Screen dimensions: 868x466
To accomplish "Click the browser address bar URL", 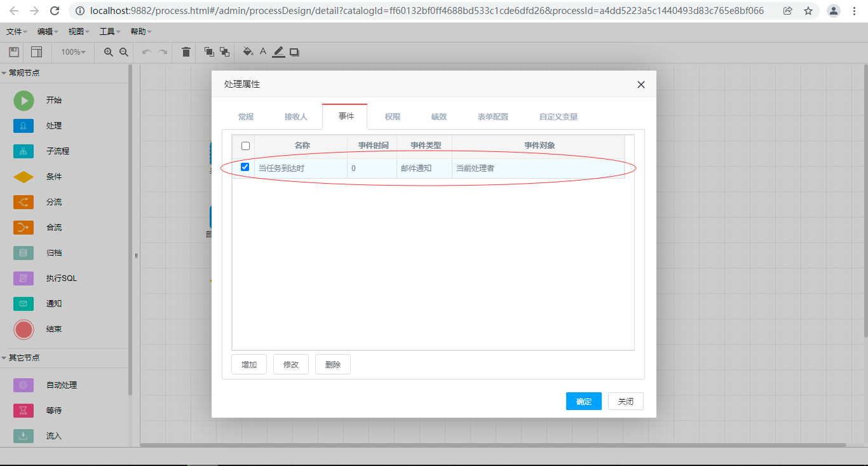I will [427, 11].
